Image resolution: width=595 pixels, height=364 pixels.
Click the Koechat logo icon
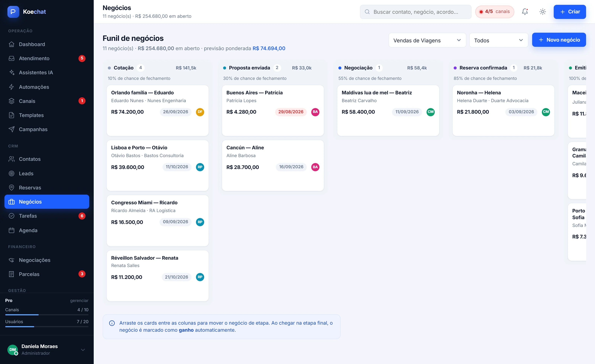click(x=13, y=12)
